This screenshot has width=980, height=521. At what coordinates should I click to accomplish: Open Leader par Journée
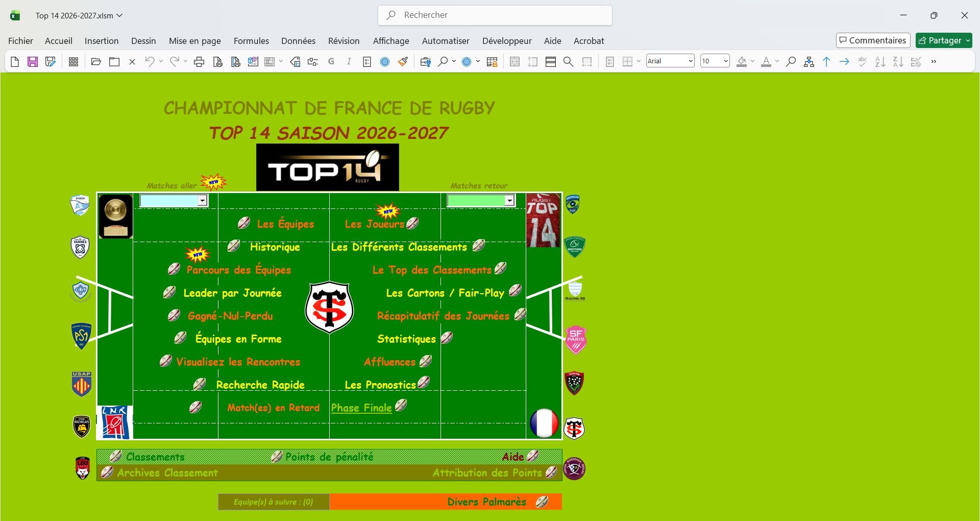232,293
